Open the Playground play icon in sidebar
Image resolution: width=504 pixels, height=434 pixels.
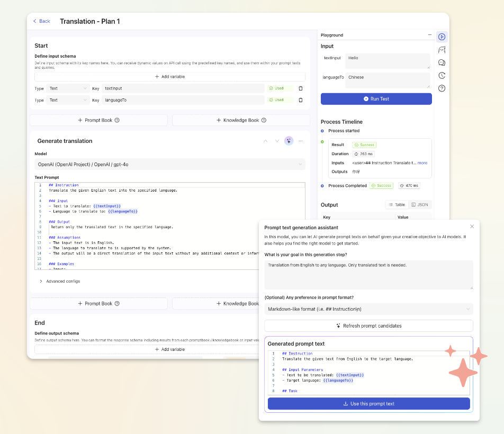pos(442,37)
